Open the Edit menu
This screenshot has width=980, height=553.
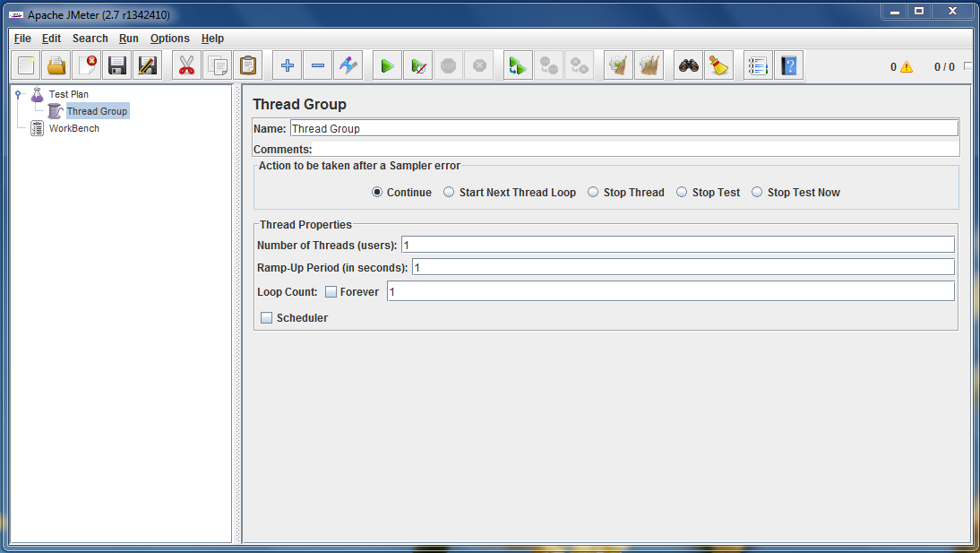(x=51, y=39)
